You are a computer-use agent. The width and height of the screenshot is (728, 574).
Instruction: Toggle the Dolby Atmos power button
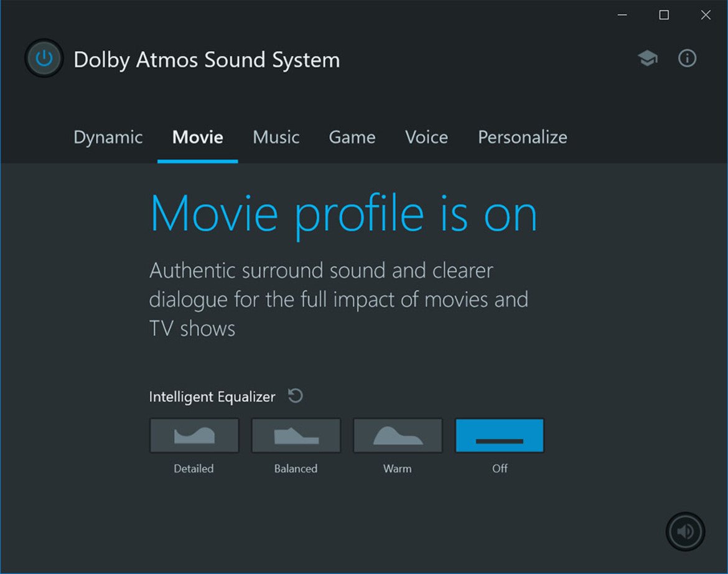[x=44, y=58]
